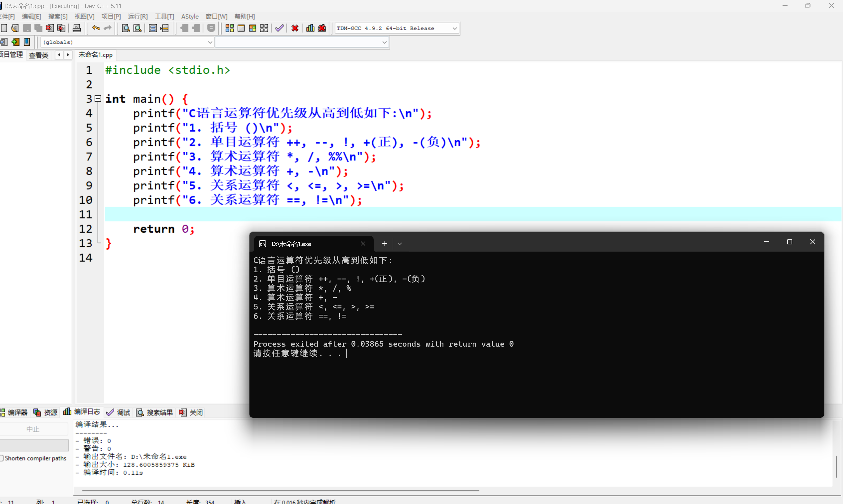Image resolution: width=843 pixels, height=504 pixels.
Task: Click the Compile & Run colorful icon
Action: coord(252,28)
